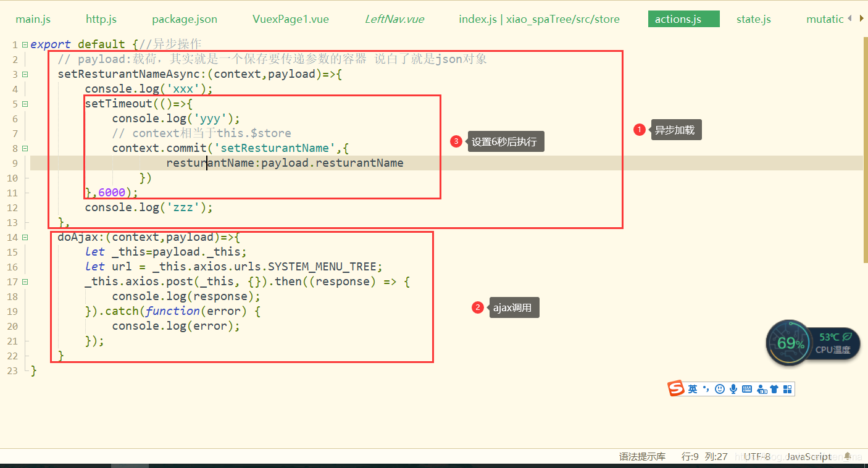The width and height of the screenshot is (868, 468).
Task: Click .catch(function(error) line
Action: pos(173,311)
